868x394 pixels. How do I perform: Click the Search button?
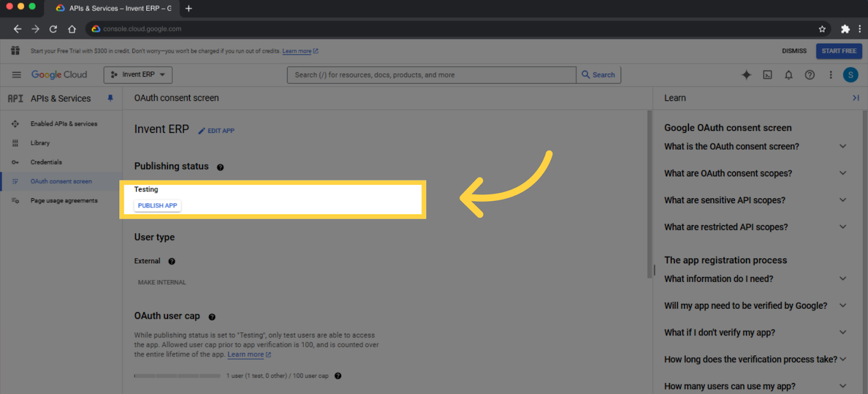coord(598,75)
